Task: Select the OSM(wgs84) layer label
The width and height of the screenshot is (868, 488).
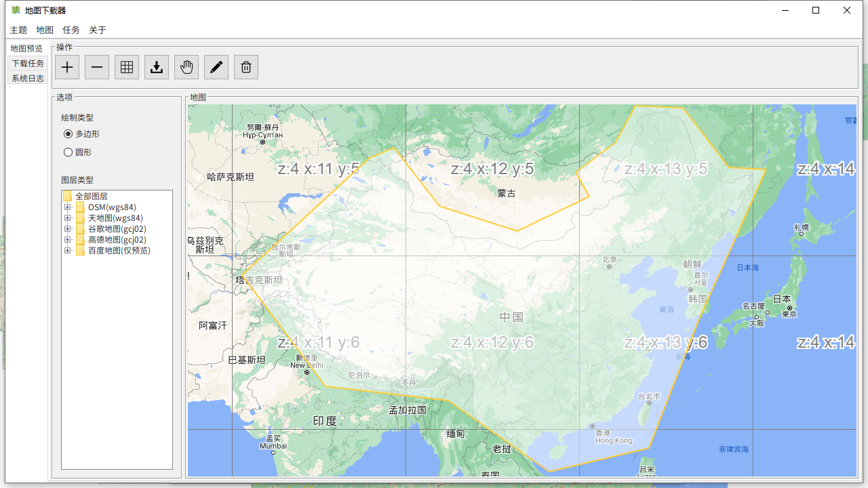Action: [x=112, y=207]
